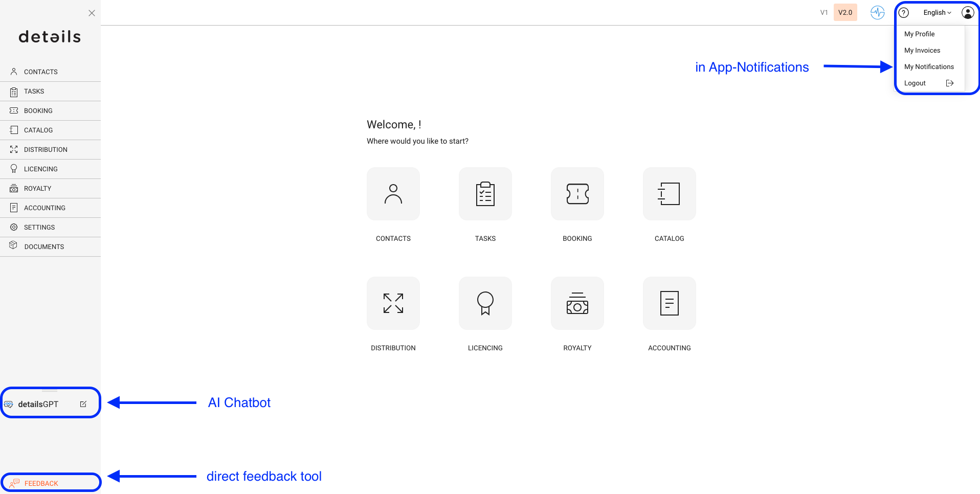980x494 pixels.
Task: Close the sidebar with the X button
Action: click(x=92, y=13)
